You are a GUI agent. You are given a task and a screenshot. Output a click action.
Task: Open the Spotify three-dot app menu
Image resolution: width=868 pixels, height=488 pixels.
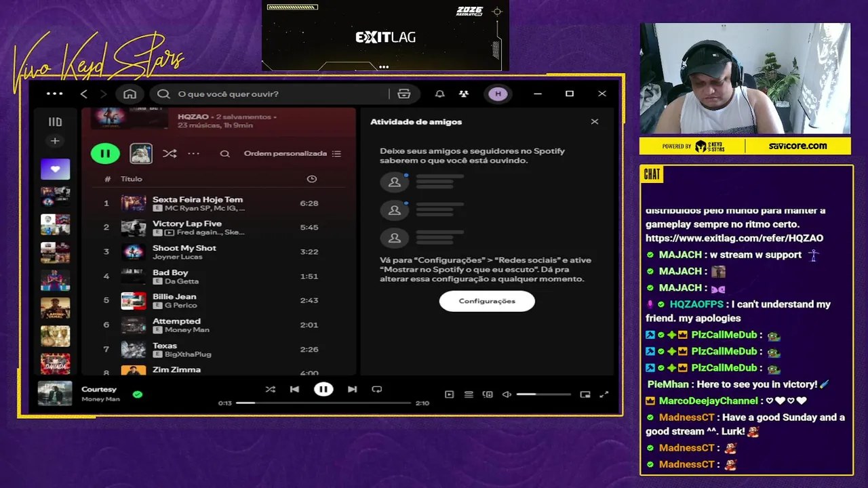point(54,94)
